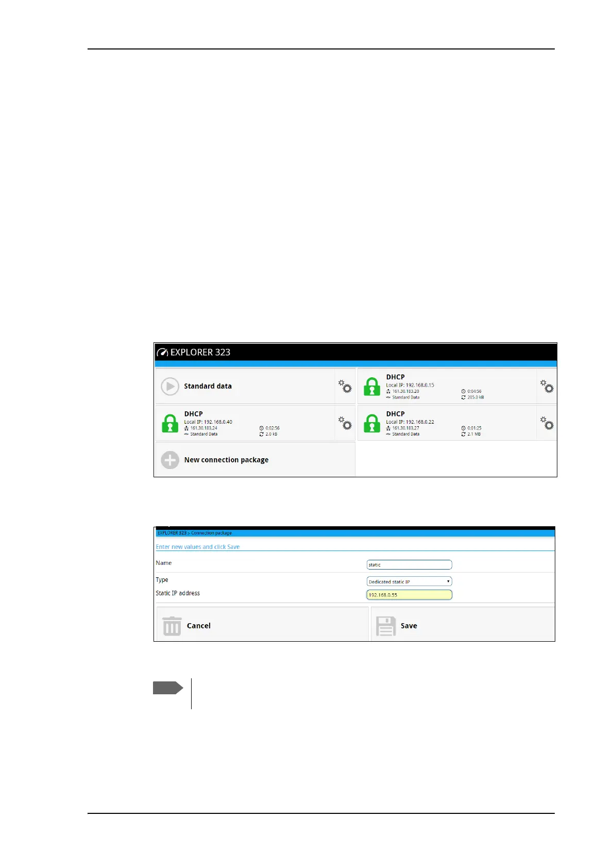This screenshot has height=868, width=613.
Task: Click the EXPLORER 323 signal gauge logo
Action: click(162, 353)
